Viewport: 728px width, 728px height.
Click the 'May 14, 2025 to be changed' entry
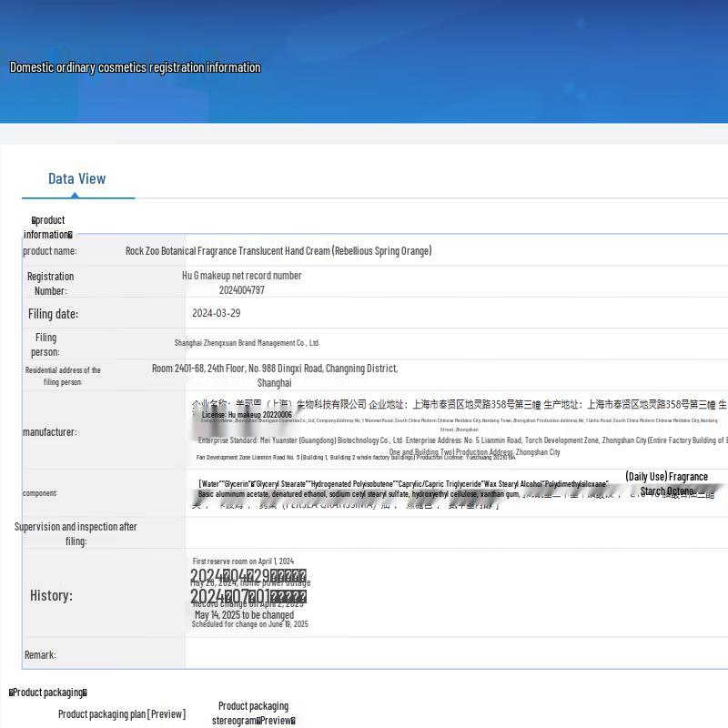pyautogui.click(x=244, y=615)
